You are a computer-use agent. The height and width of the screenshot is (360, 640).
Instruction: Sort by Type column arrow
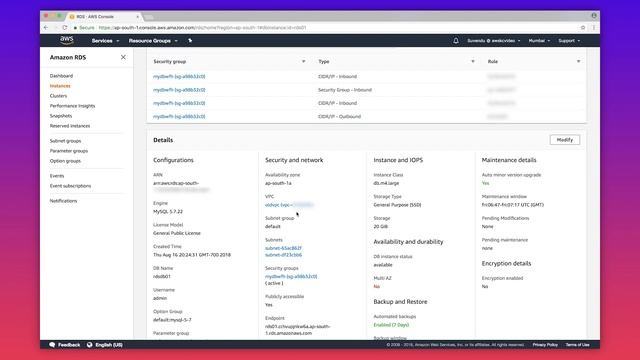pos(473,62)
